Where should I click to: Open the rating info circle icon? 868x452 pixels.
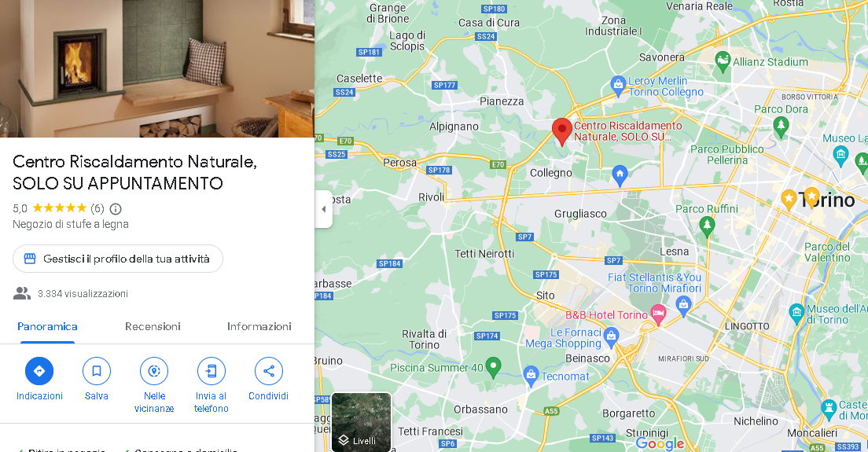coord(116,208)
